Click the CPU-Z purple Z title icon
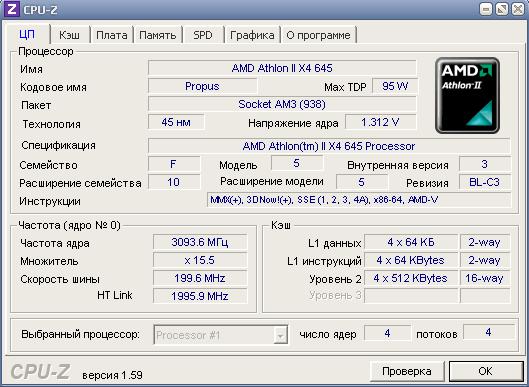 click(11, 9)
